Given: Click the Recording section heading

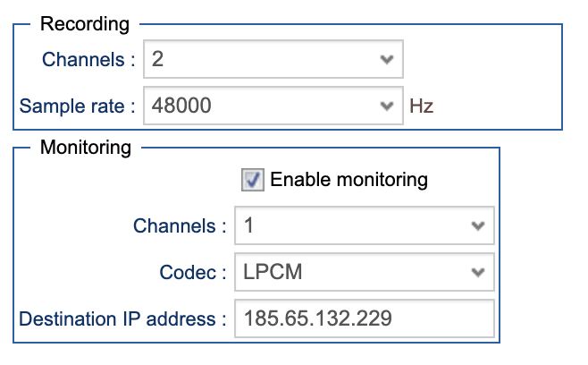Looking at the screenshot, I should pyautogui.click(x=85, y=24).
